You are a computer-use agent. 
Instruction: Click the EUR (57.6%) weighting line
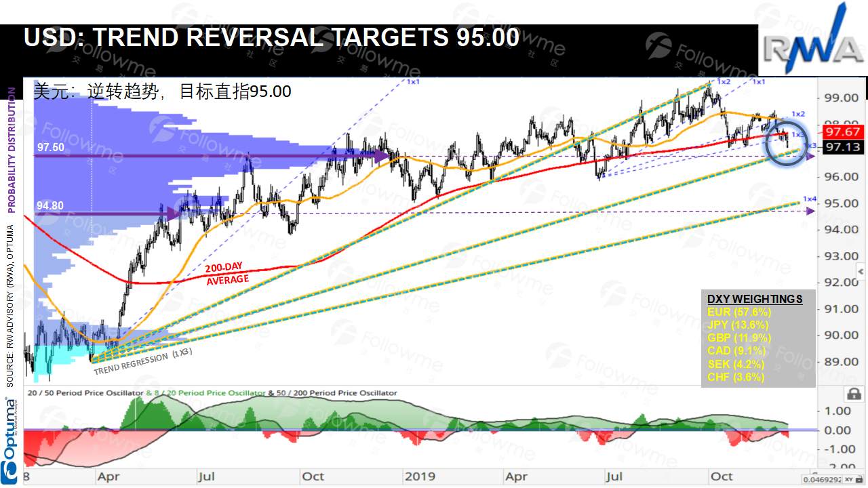(x=739, y=312)
